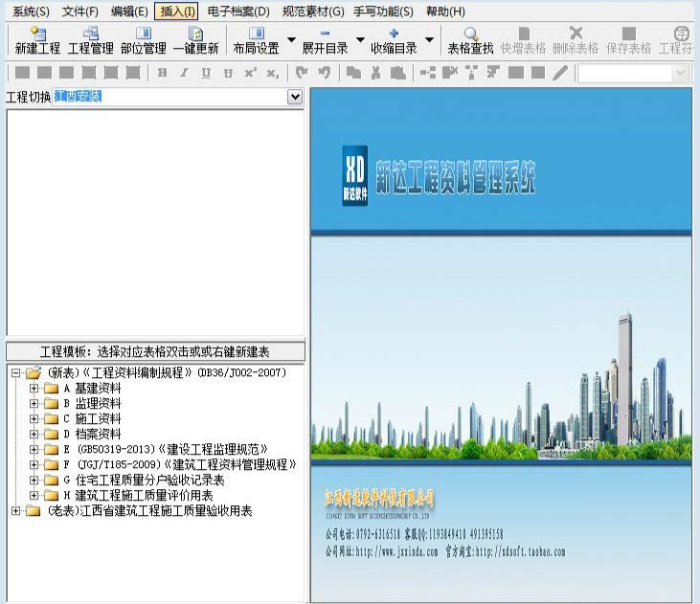Image resolution: width=700 pixels, height=604 pixels.
Task: Open the 电子档案(D) menu
Action: (x=237, y=11)
